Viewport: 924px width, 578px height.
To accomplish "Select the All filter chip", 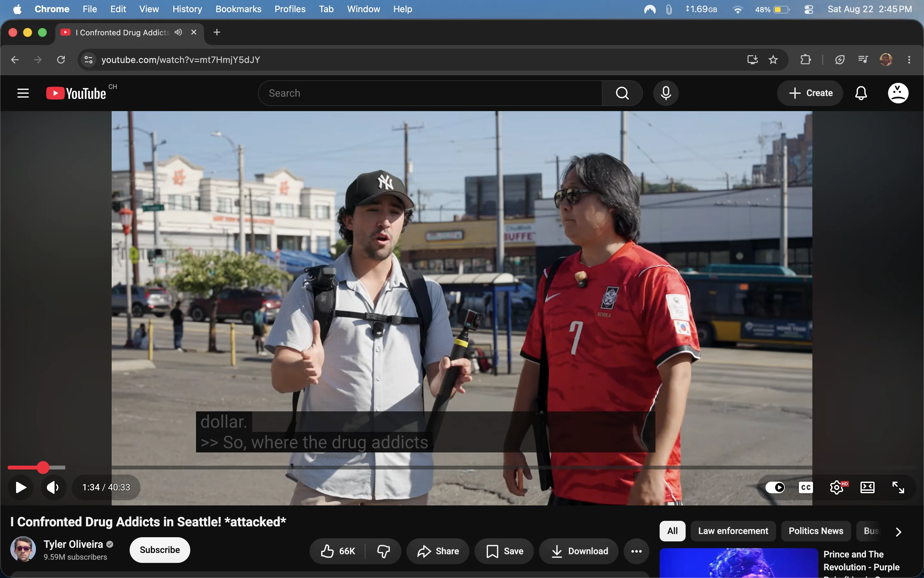I will tap(672, 530).
